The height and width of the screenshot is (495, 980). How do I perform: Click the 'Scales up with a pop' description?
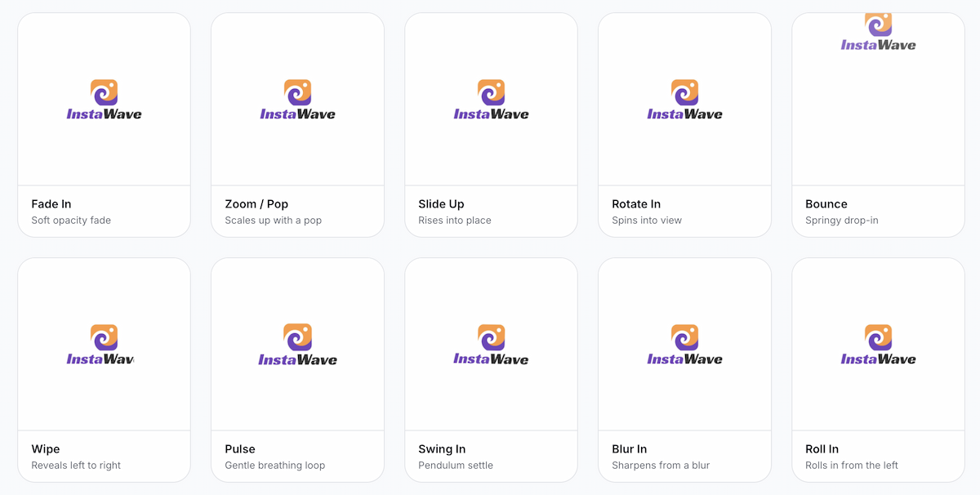coord(274,221)
